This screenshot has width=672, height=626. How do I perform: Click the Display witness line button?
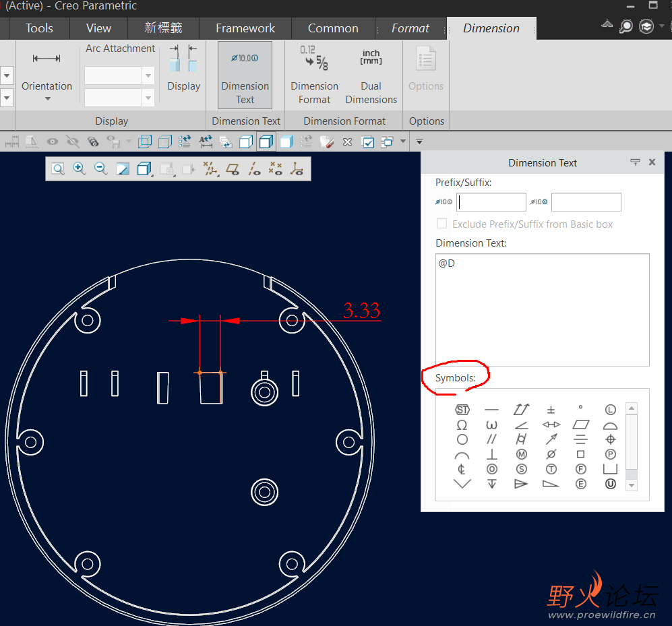tap(184, 69)
